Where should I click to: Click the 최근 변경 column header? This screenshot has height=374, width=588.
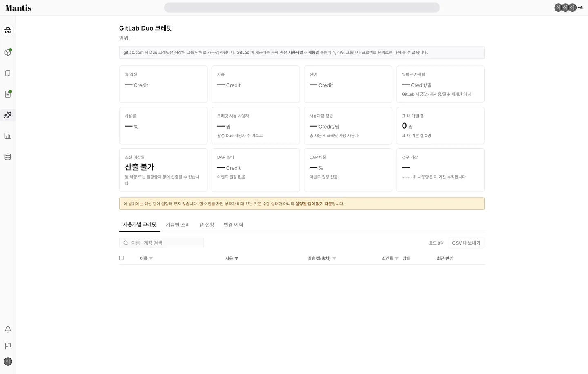pos(445,258)
